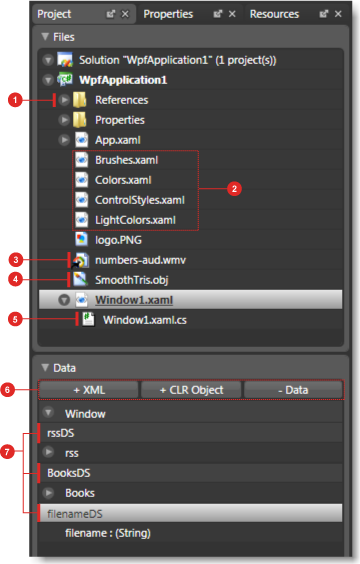
Task: Select Brushes.xaml in the file list
Action: (x=127, y=160)
